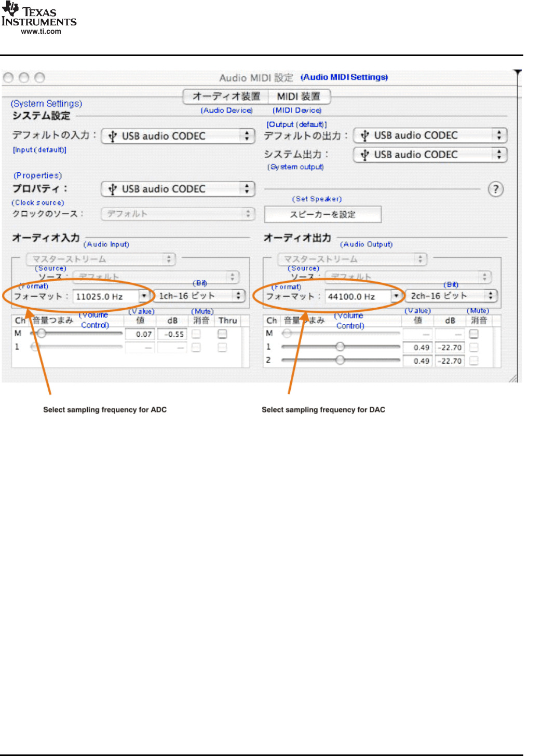This screenshot has height=756, width=555.
Task: Click the USB icon in properties dropdown
Action: tap(112, 189)
